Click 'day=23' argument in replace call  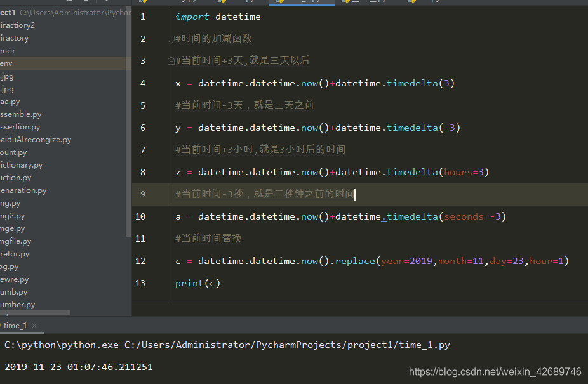tap(507, 261)
